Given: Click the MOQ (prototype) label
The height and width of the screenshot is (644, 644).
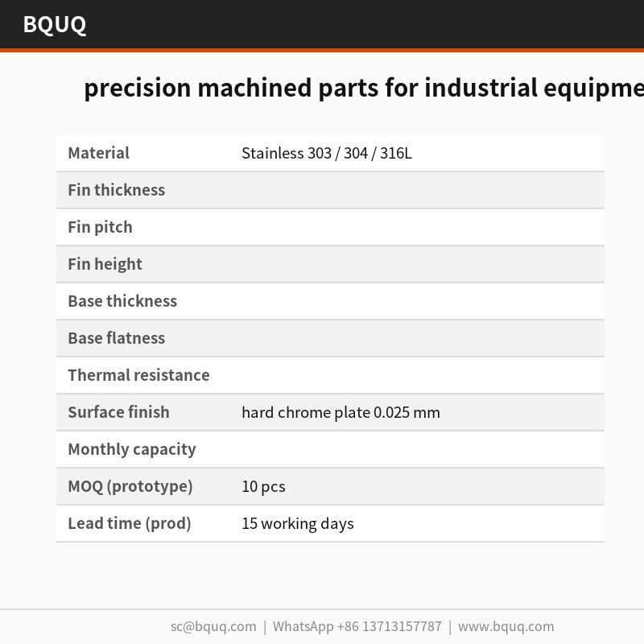Looking at the screenshot, I should tap(130, 486).
